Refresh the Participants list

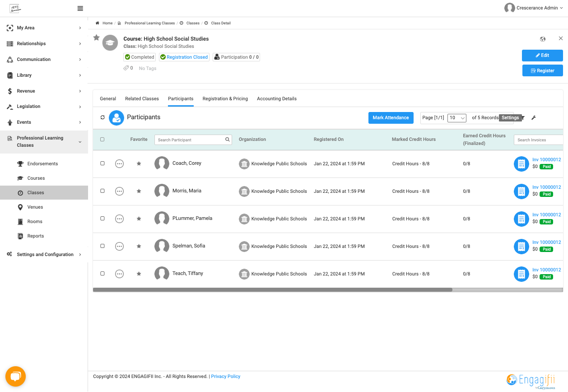[102, 117]
